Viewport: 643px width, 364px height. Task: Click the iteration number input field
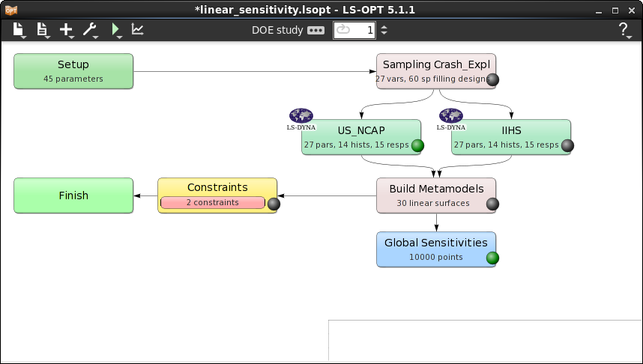click(x=354, y=30)
